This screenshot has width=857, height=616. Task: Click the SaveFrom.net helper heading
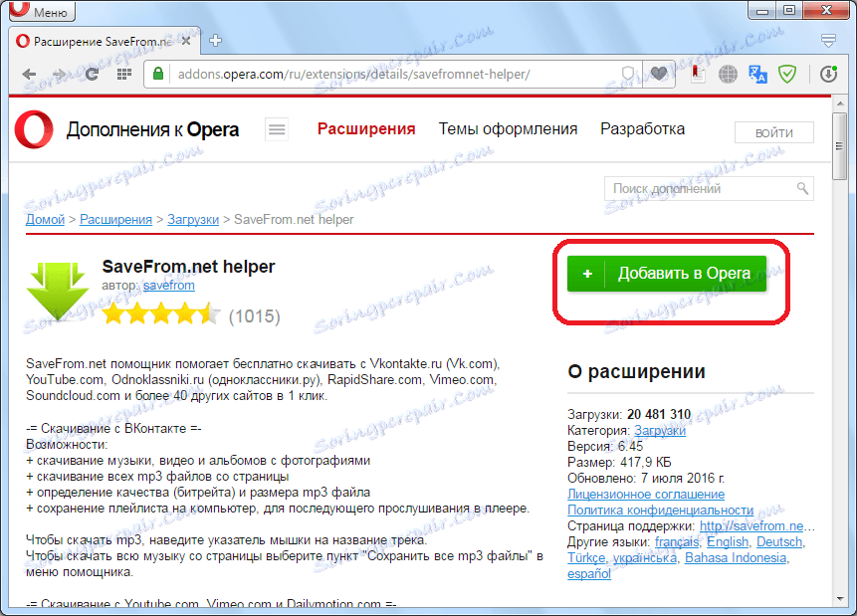pyautogui.click(x=188, y=267)
